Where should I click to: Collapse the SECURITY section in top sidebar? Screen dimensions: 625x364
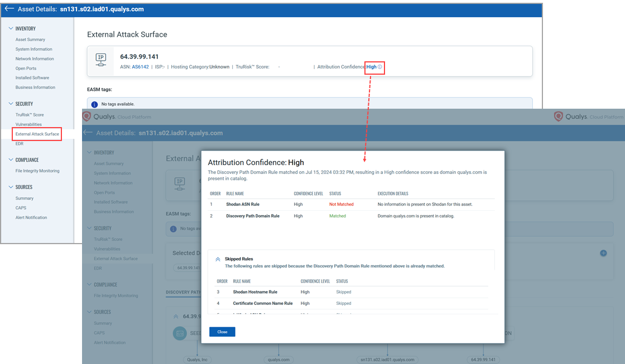(11, 104)
